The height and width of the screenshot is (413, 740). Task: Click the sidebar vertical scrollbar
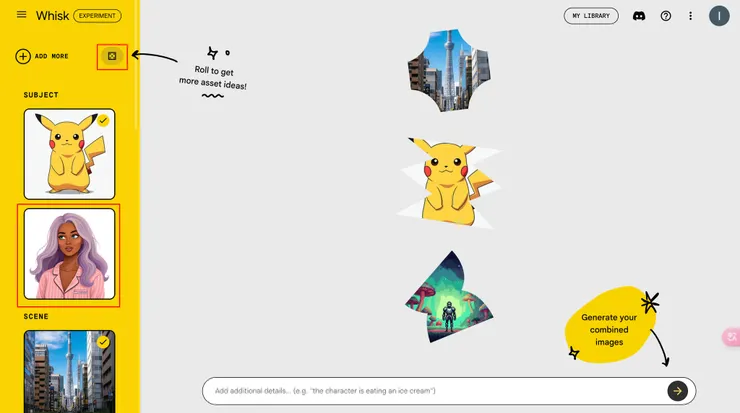(136, 66)
